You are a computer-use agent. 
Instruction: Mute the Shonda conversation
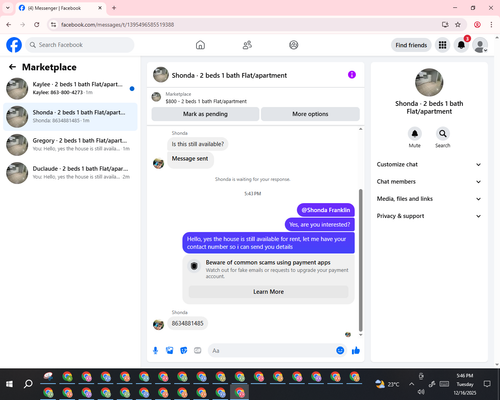415,134
